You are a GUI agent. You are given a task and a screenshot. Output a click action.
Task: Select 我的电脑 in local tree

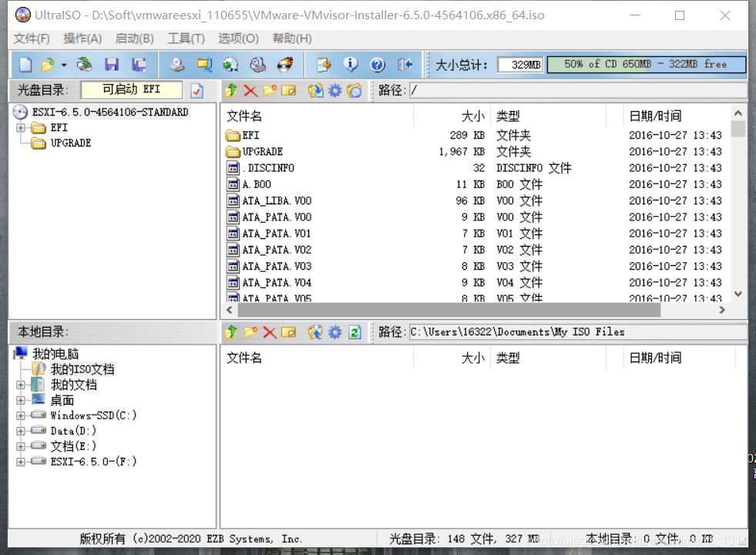point(55,354)
